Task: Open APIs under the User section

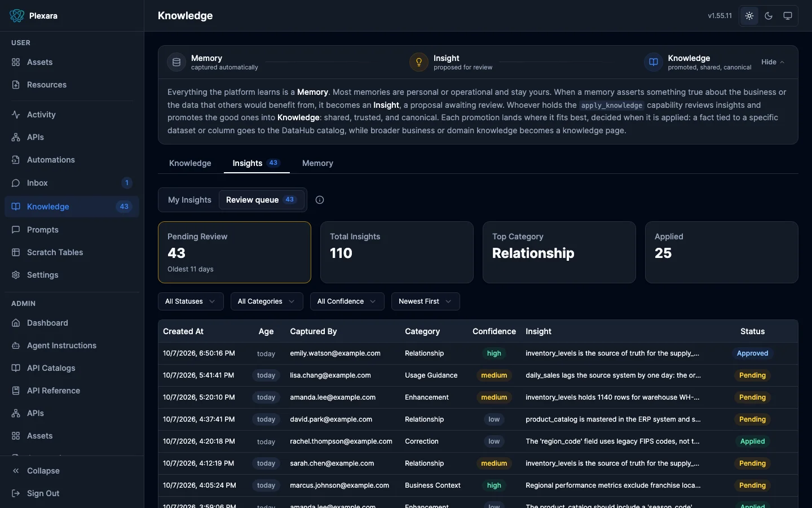Action: (72, 137)
